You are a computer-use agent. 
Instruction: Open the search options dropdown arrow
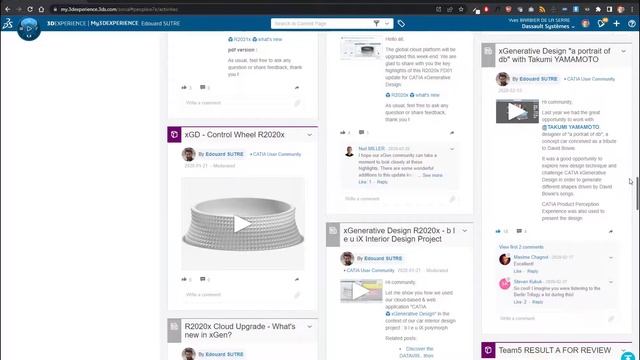click(387, 23)
